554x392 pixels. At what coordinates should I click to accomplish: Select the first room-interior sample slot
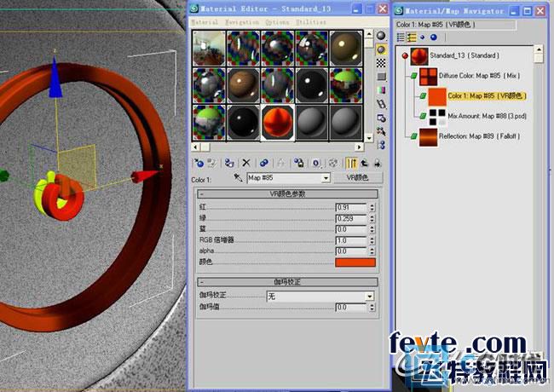pyautogui.click(x=209, y=48)
